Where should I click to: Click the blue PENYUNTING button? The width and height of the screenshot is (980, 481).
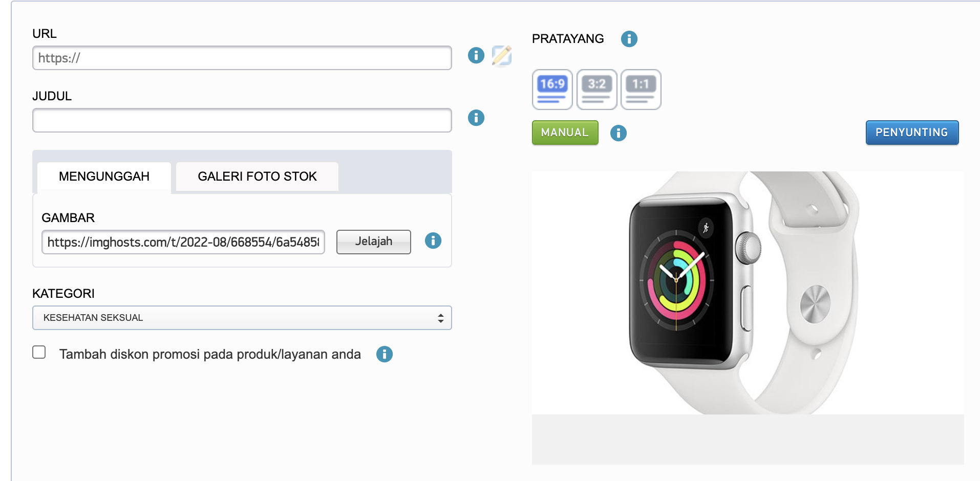911,133
